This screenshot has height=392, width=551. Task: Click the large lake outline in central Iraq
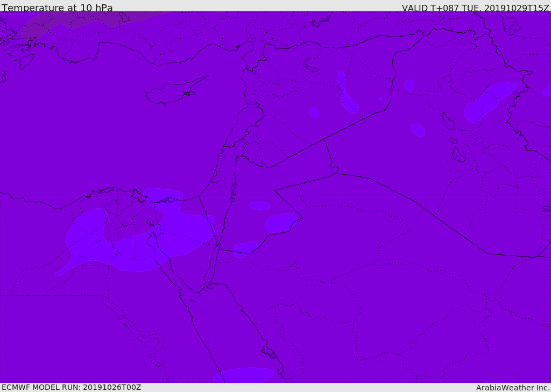448,121
